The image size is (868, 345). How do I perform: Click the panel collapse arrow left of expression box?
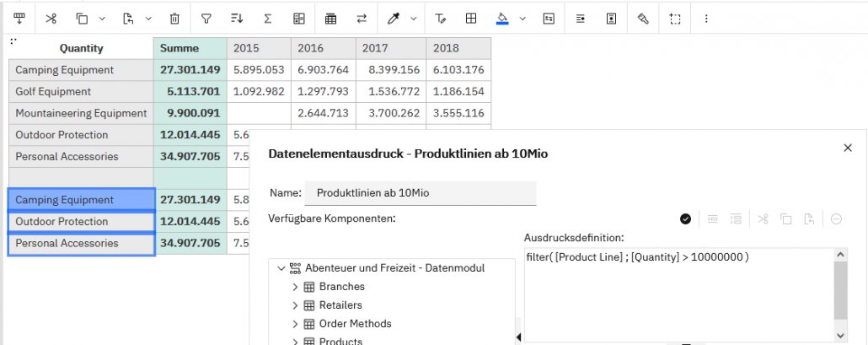click(x=519, y=337)
